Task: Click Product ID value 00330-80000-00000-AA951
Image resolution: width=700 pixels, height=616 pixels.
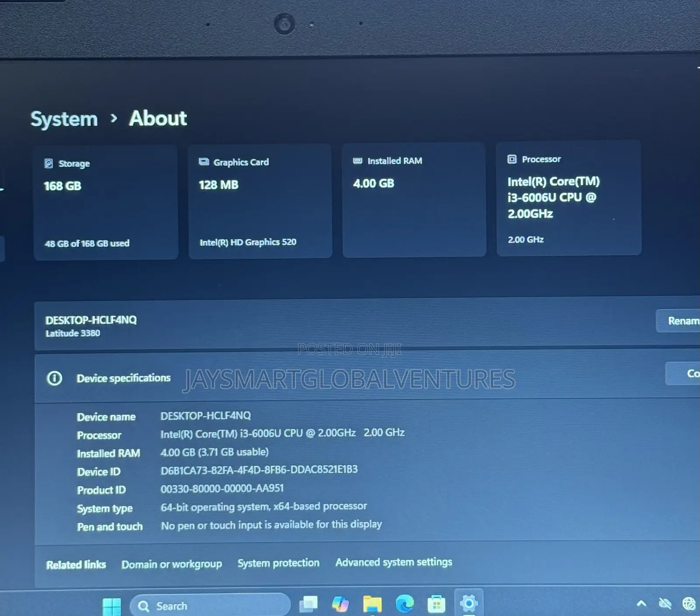Action: click(x=222, y=489)
